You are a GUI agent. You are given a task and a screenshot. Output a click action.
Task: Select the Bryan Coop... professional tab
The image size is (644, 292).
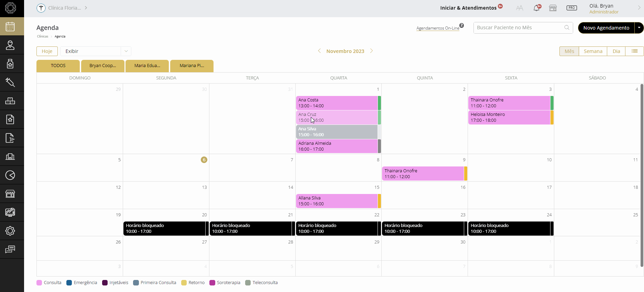click(102, 66)
